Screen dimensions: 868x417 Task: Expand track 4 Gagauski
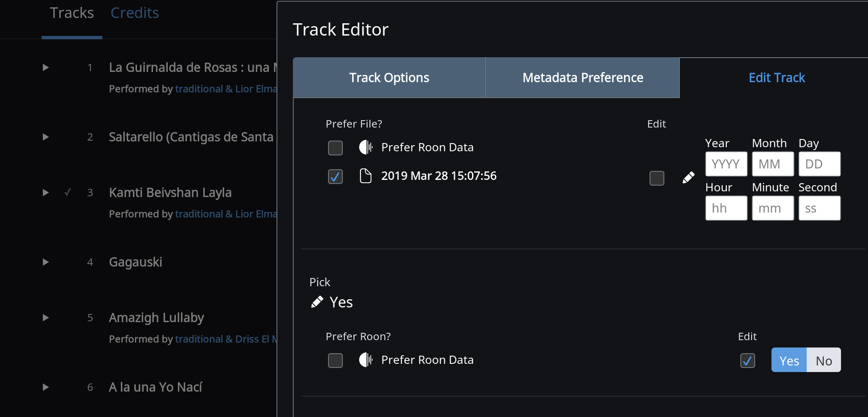click(46, 262)
